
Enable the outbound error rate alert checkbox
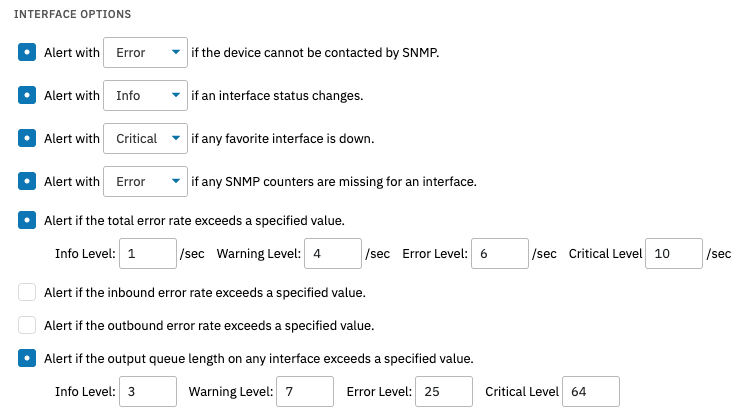[x=28, y=325]
